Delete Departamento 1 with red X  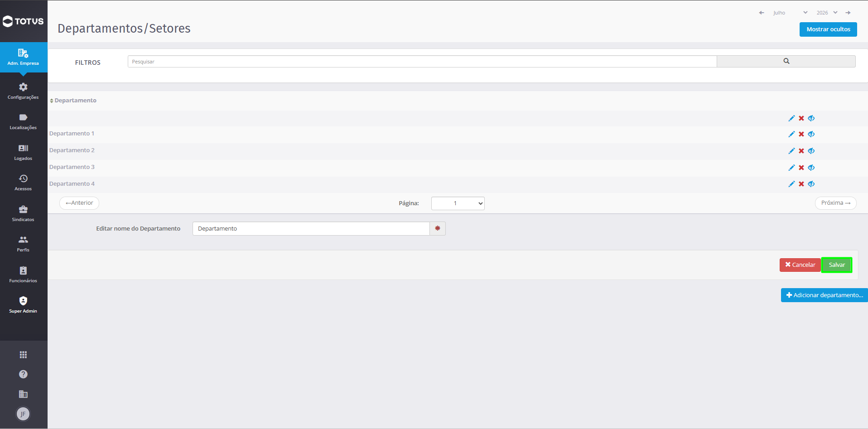[x=801, y=134]
